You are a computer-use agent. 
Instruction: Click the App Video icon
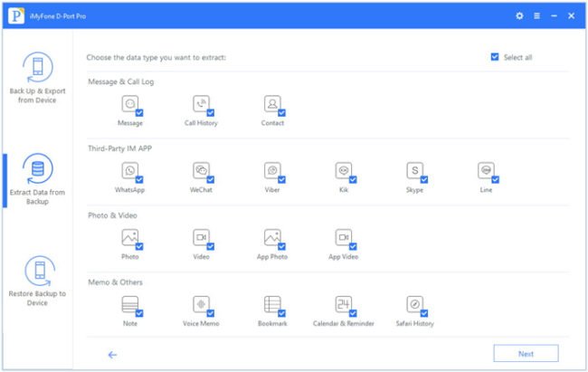coord(344,237)
